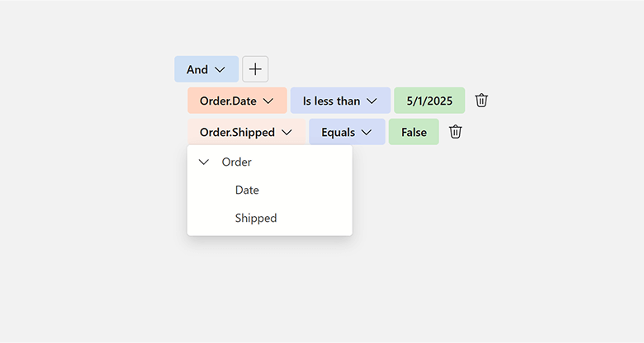The image size is (644, 343).
Task: Click the chevron inside the Order.Shipped chip
Action: coord(286,132)
